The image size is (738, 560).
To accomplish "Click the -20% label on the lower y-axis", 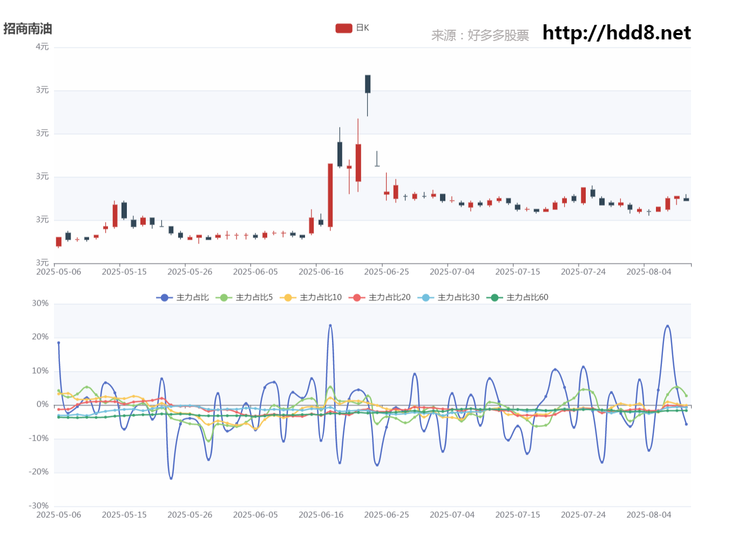I will [39, 472].
